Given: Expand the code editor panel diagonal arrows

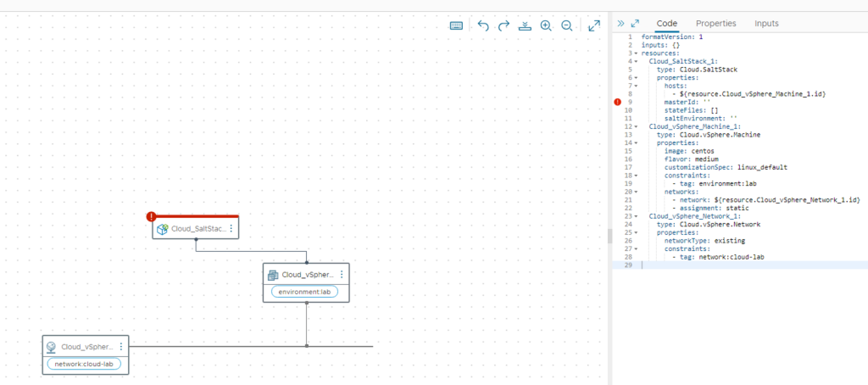Looking at the screenshot, I should pos(635,24).
